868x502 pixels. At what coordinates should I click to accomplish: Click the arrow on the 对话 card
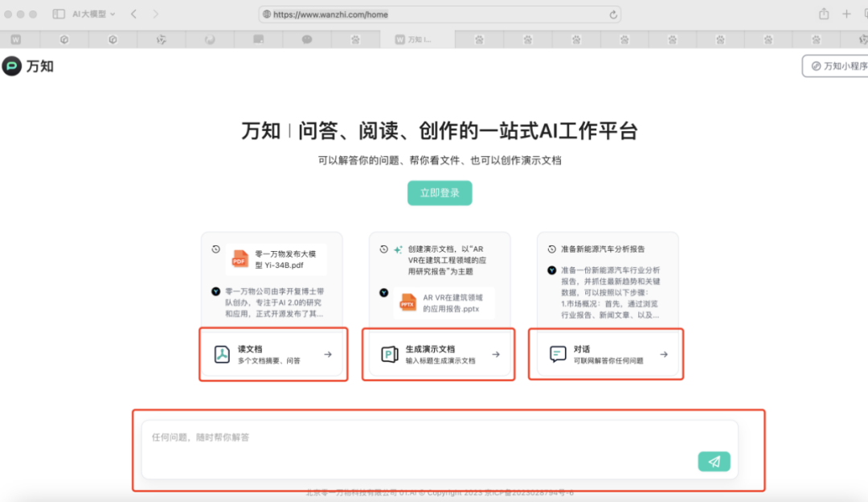pos(663,354)
